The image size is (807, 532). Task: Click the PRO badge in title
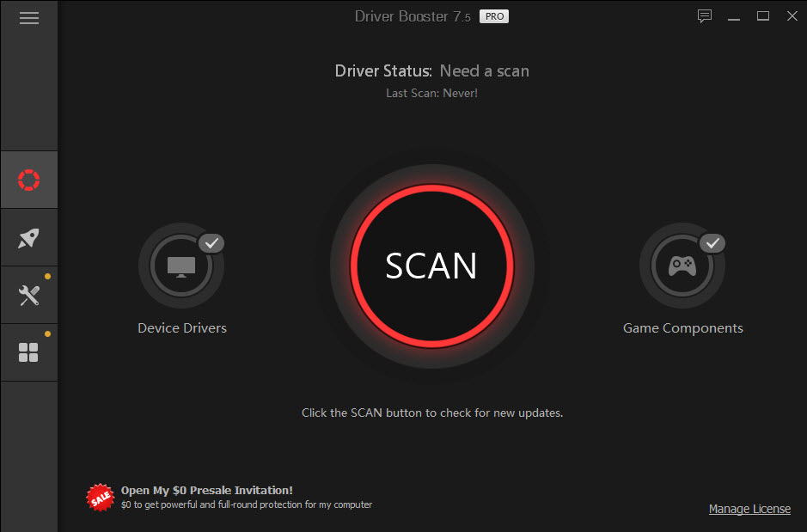[x=494, y=16]
